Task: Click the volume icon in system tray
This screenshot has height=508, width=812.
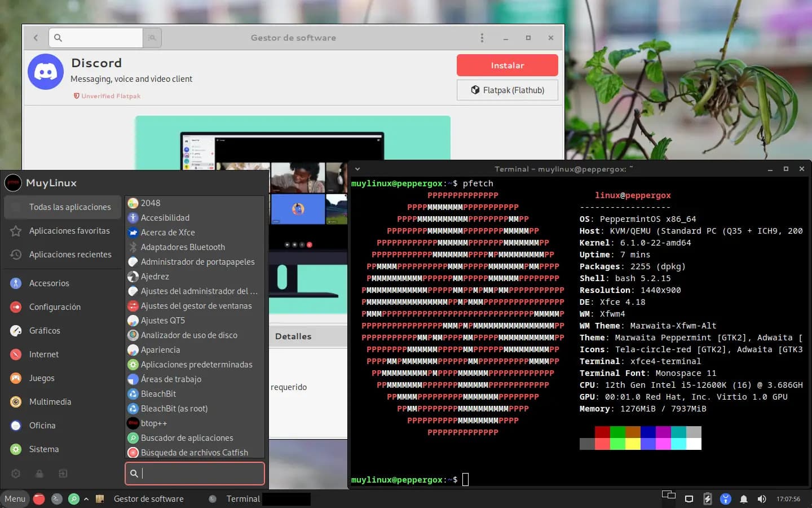Action: point(762,499)
